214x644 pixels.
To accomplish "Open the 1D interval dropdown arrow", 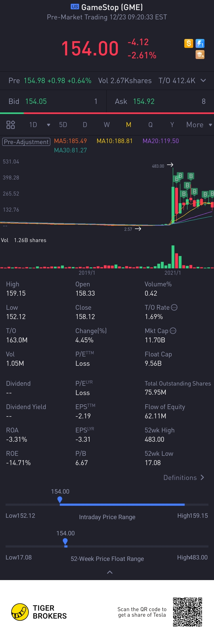I will [x=49, y=125].
